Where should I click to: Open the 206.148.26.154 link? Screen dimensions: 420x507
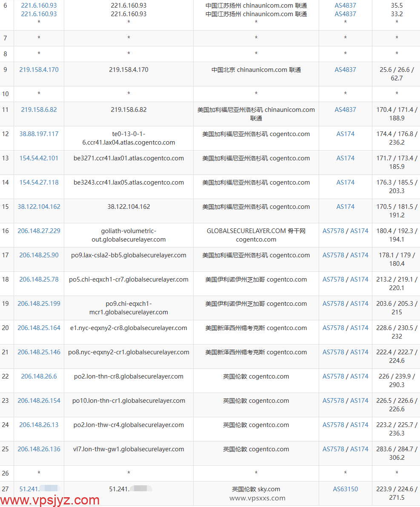[x=39, y=401]
